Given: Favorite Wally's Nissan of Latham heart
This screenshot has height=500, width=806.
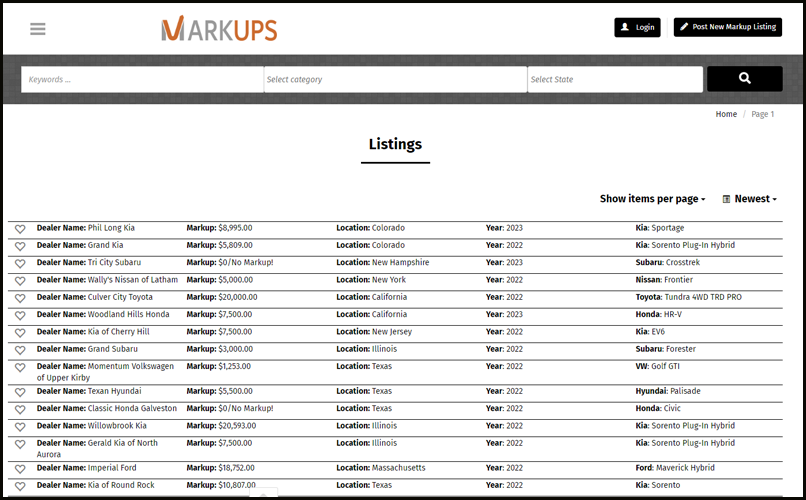Looking at the screenshot, I should click(20, 281).
